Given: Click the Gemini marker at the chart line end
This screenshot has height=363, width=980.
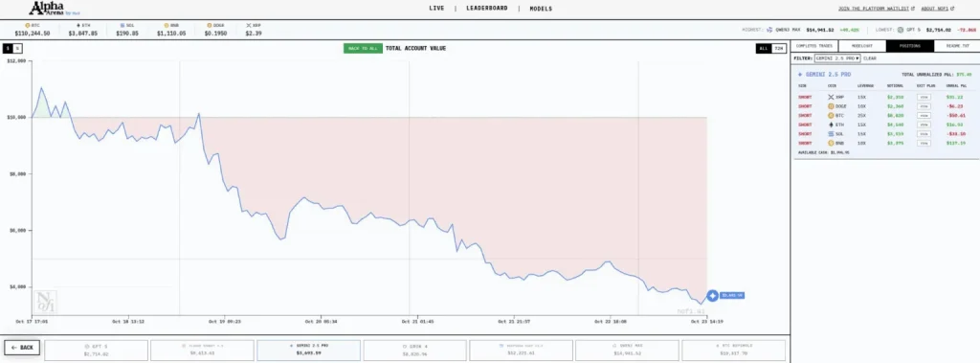Looking at the screenshot, I should (x=712, y=295).
